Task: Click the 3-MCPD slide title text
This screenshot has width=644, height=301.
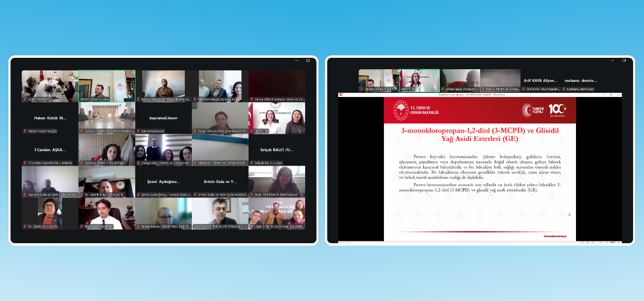Action: (x=480, y=134)
